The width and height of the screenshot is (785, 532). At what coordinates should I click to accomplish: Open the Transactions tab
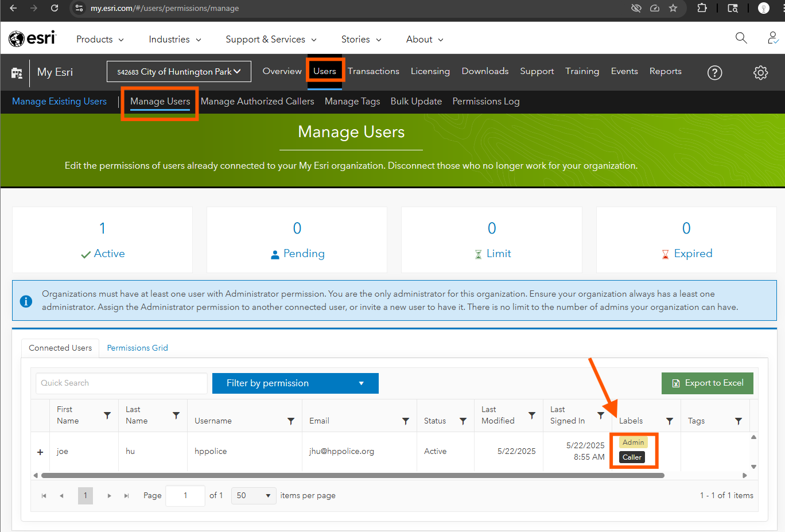coord(374,71)
